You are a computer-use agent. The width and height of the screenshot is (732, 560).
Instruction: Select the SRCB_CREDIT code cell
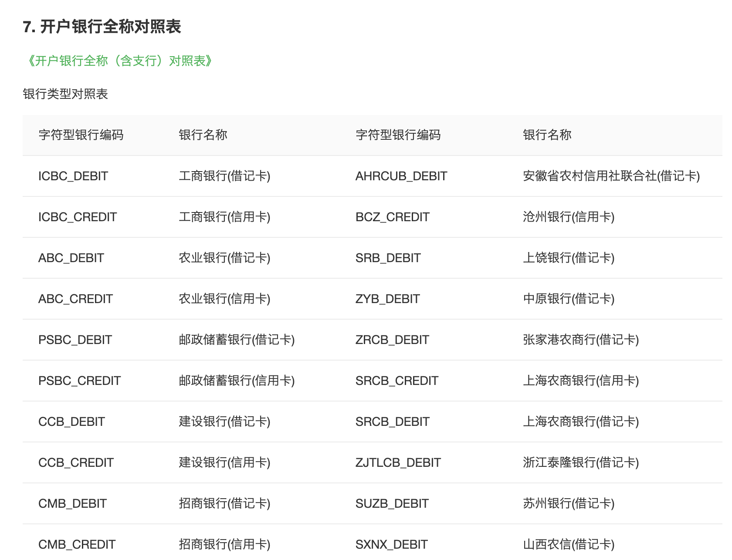pos(397,381)
